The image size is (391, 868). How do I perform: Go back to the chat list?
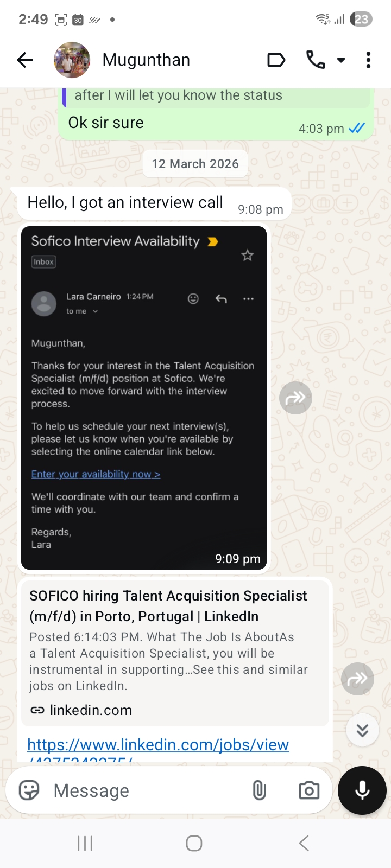(25, 60)
